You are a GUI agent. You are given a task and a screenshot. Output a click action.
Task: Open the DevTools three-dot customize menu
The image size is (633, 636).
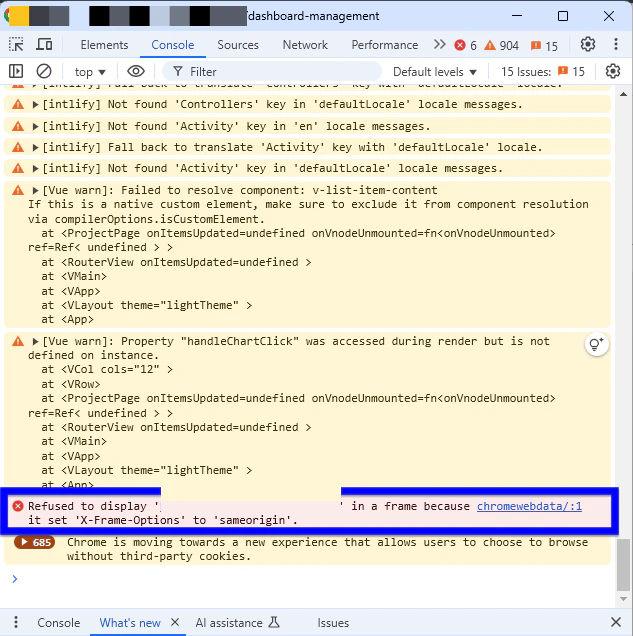tap(616, 44)
